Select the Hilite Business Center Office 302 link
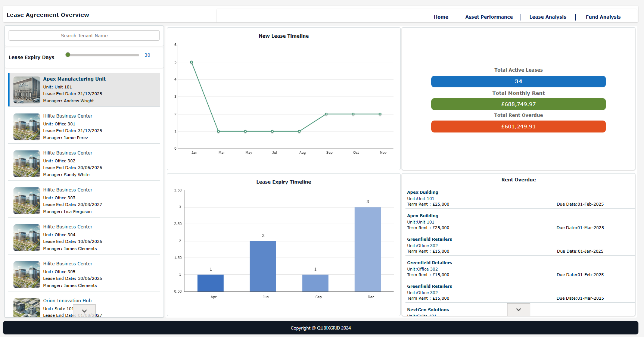Viewport: 644px width, 337px height. pyautogui.click(x=68, y=153)
